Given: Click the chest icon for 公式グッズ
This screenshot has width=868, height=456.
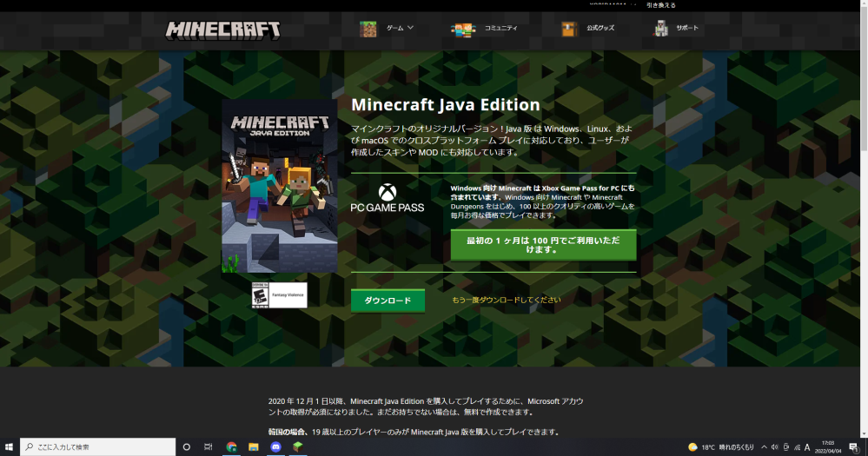Looking at the screenshot, I should tap(569, 29).
